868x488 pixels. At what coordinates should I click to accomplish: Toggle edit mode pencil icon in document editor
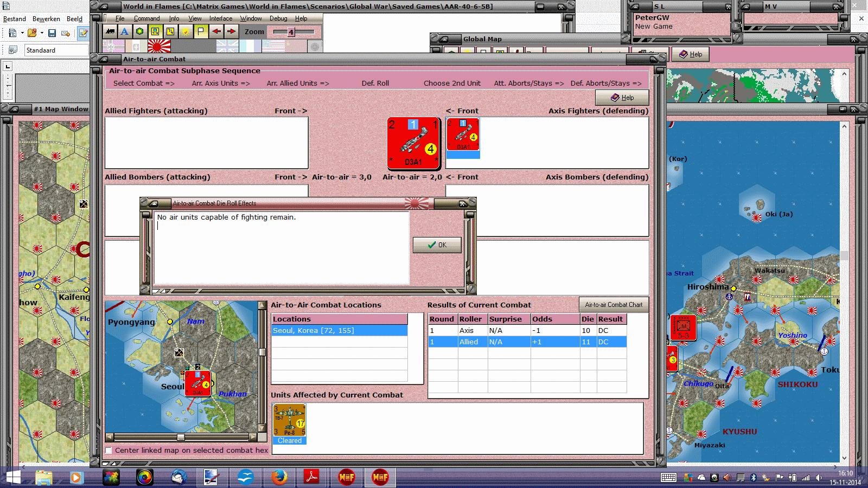coord(83,33)
